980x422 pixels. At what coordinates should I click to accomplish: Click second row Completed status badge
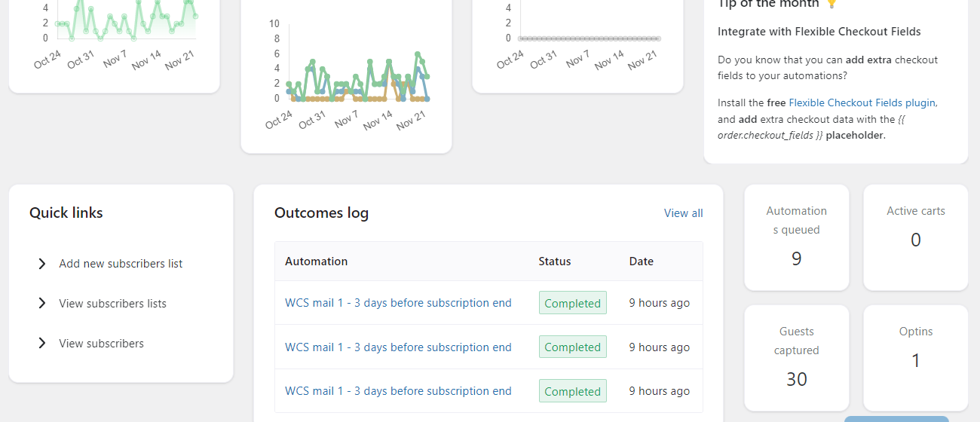pyautogui.click(x=572, y=347)
